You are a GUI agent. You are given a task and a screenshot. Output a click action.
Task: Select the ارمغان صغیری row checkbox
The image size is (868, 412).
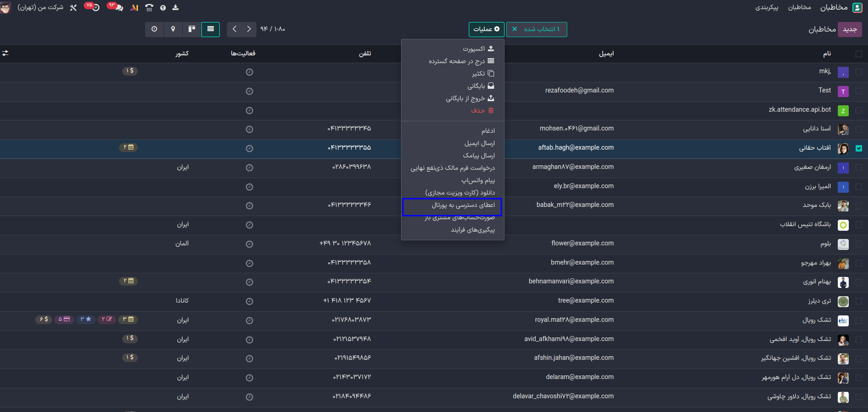859,168
